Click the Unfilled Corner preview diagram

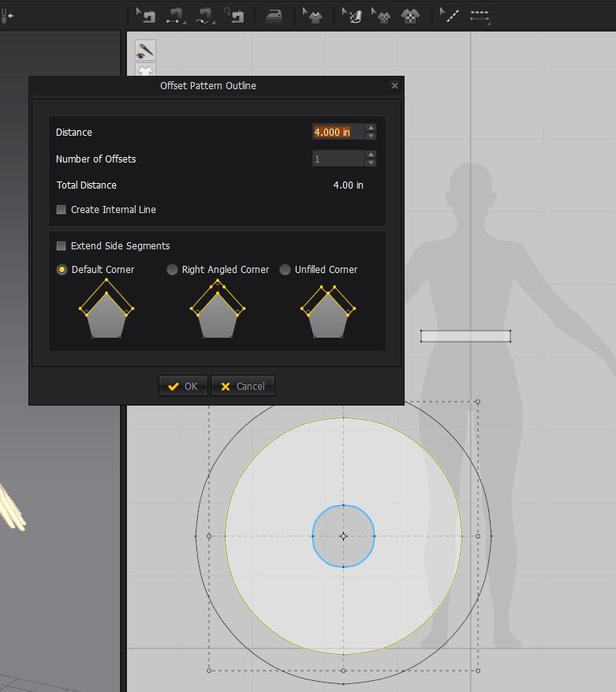click(328, 311)
